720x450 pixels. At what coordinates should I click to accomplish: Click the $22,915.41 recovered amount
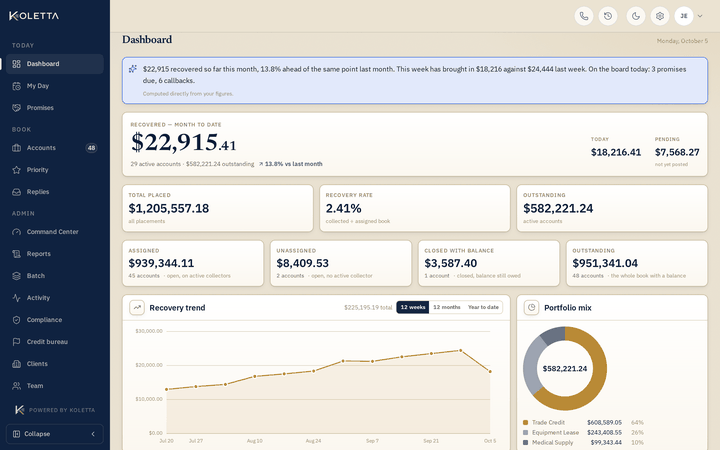point(184,142)
